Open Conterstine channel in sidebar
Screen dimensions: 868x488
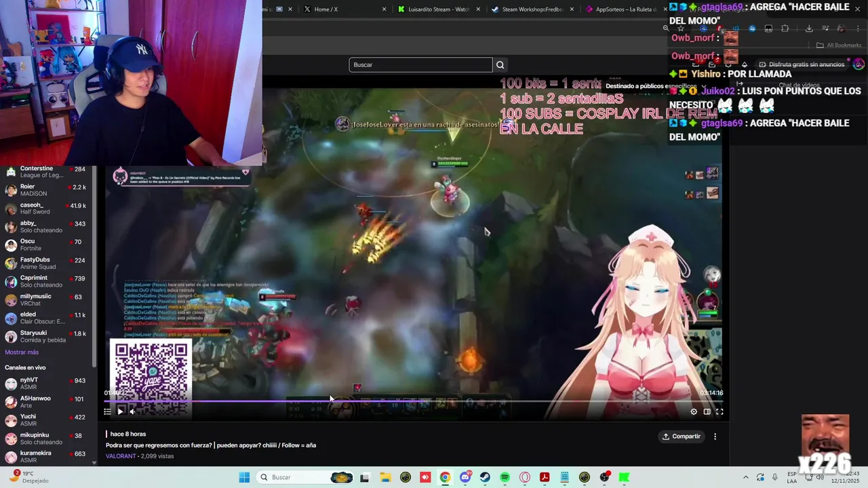click(x=46, y=171)
